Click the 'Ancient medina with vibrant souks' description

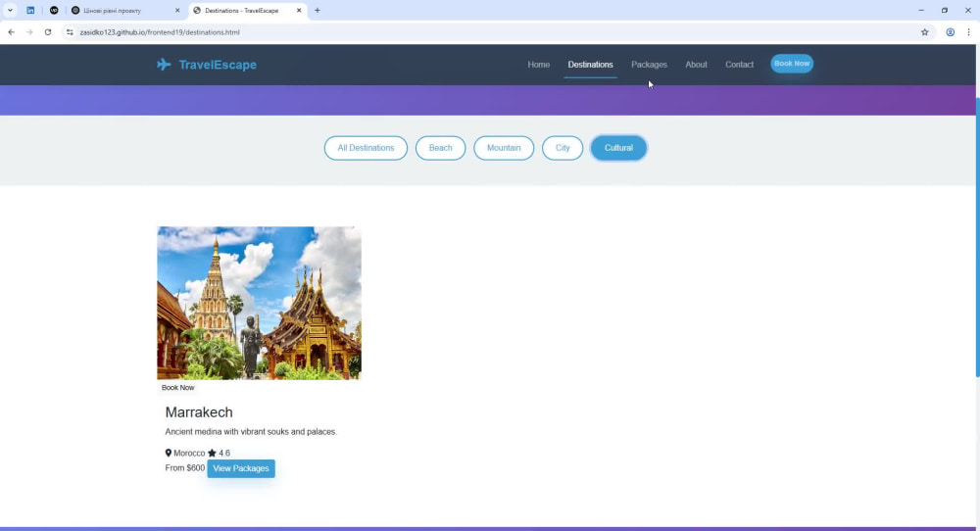(251, 432)
